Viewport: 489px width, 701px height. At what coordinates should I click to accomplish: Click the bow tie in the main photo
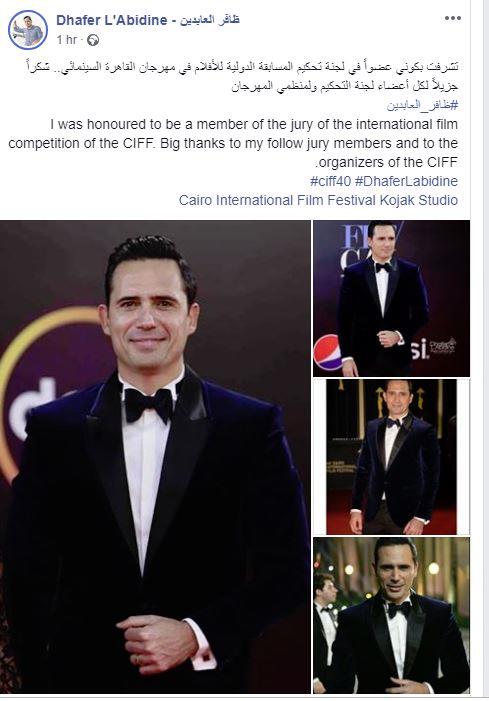tap(148, 404)
